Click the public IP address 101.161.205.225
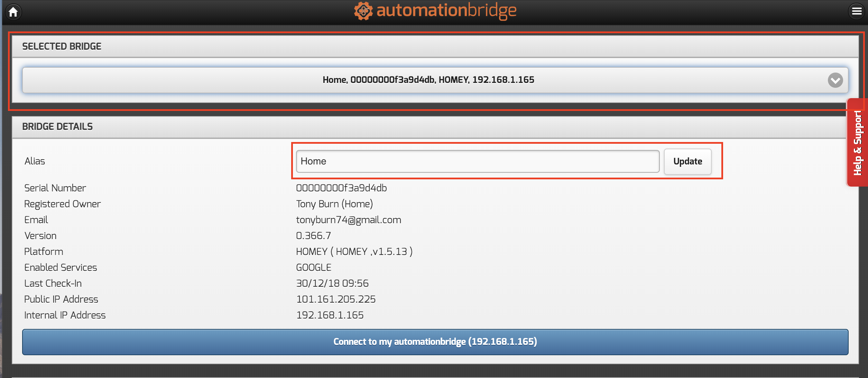The image size is (868, 378). pos(335,299)
